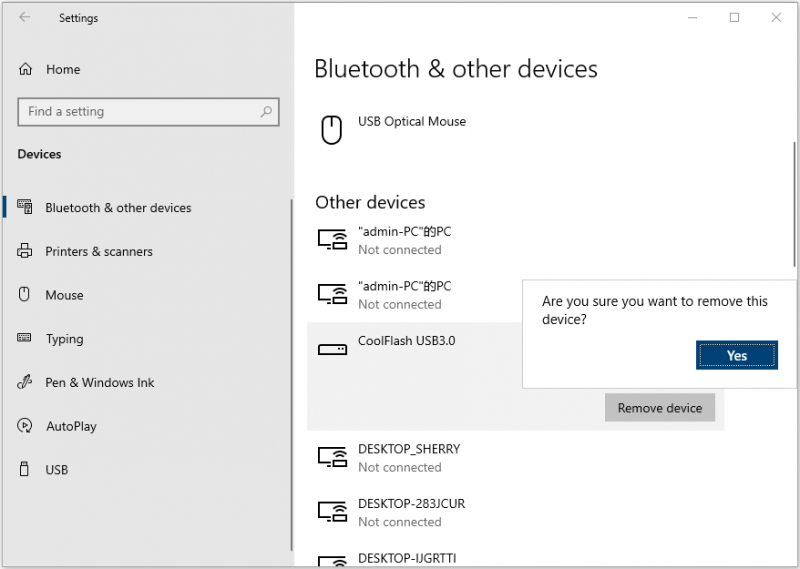Click the AutoPlay icon
Viewport: 800px width, 569px height.
[x=24, y=426]
